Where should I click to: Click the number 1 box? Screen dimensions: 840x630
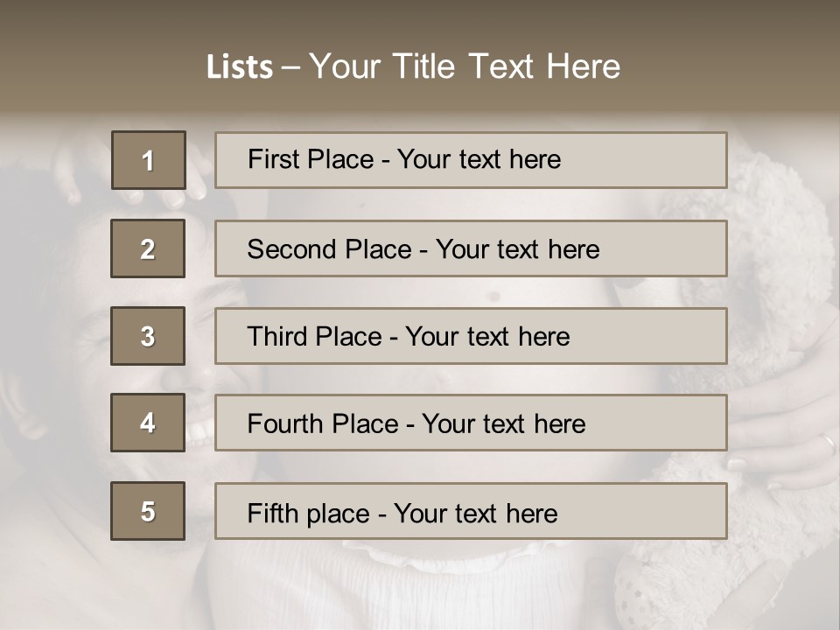(149, 160)
